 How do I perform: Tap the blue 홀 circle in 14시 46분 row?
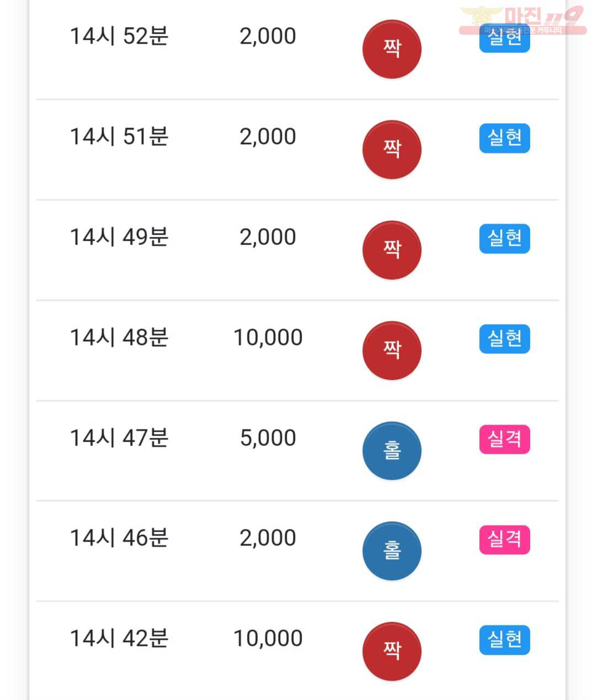(x=392, y=551)
